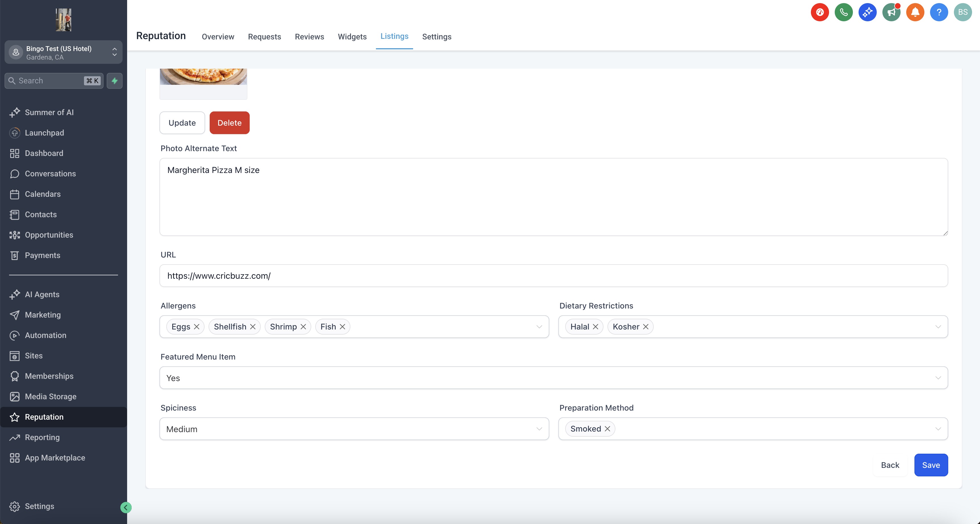The width and height of the screenshot is (980, 524).
Task: Switch to the Reviews tab
Action: pos(309,37)
